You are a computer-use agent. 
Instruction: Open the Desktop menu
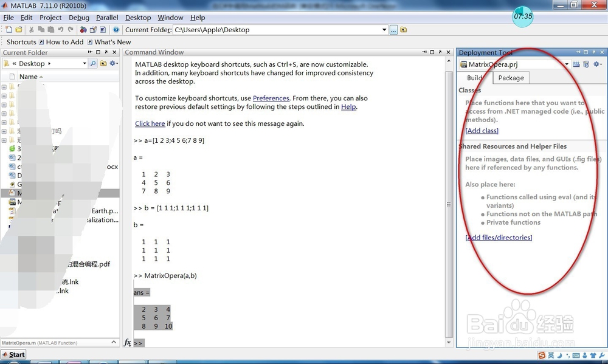click(x=138, y=18)
